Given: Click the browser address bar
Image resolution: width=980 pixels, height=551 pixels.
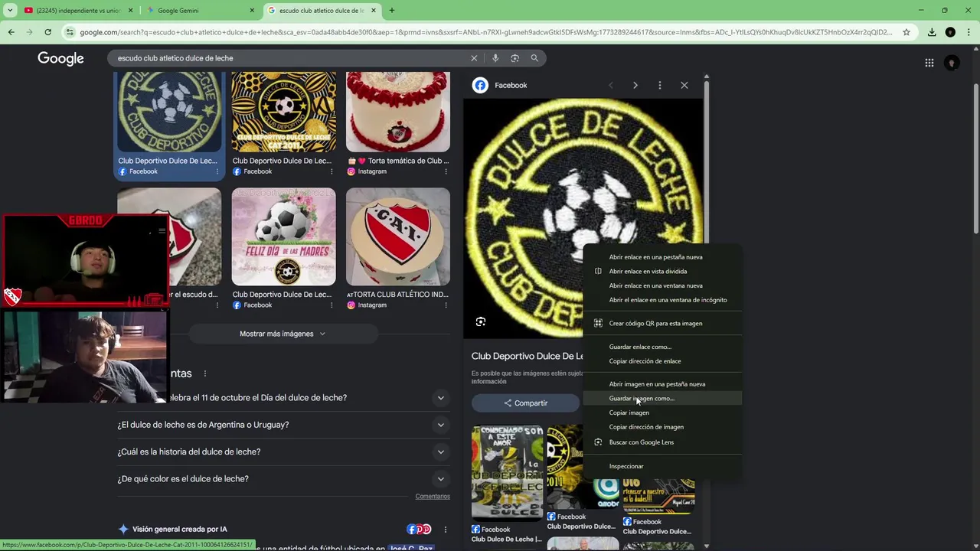Looking at the screenshot, I should 485,32.
